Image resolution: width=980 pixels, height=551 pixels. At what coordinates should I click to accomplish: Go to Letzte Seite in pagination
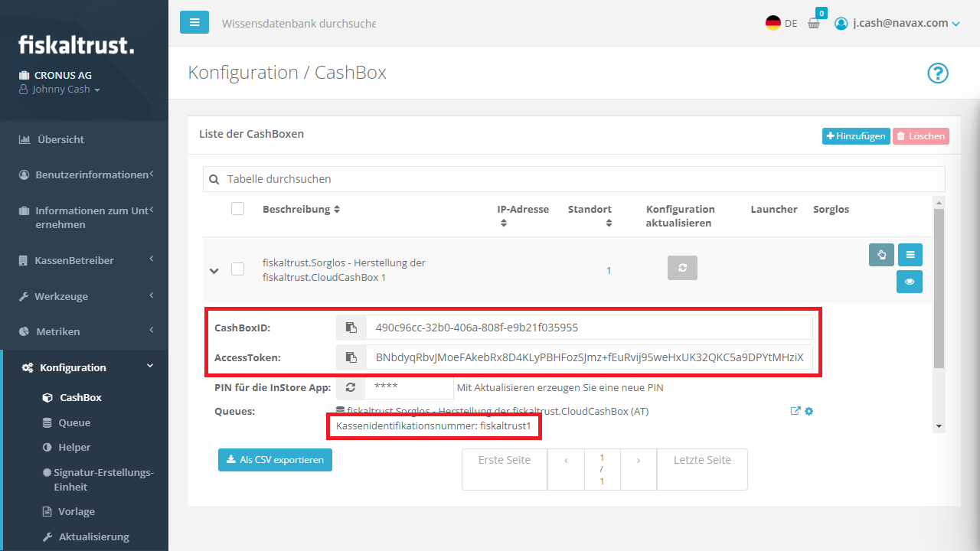tap(702, 469)
